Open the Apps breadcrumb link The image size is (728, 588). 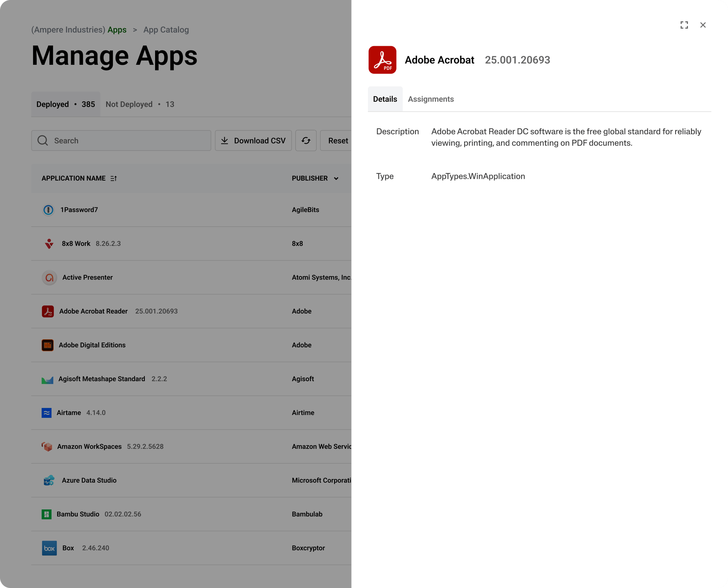pyautogui.click(x=117, y=29)
